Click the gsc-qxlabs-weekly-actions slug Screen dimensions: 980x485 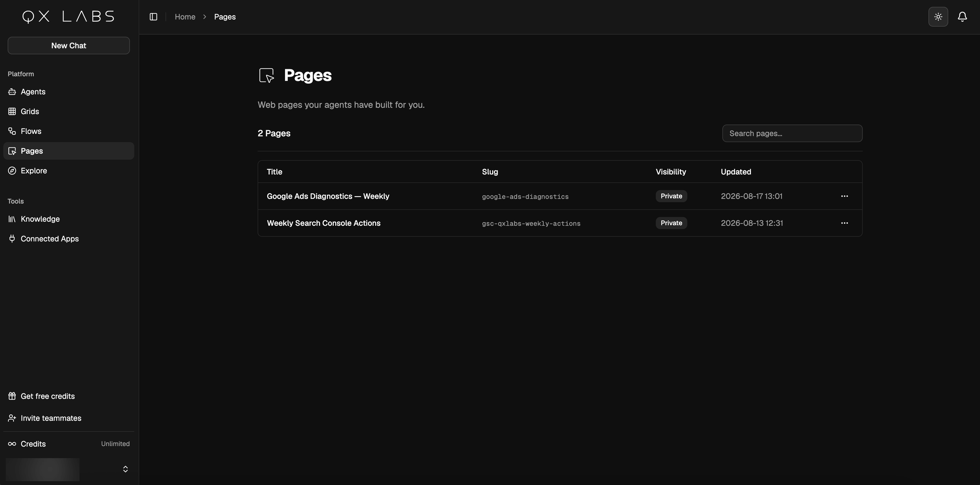pos(531,224)
